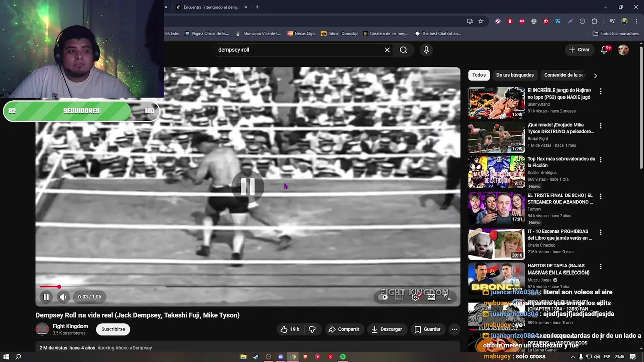This screenshot has height=362, width=644.
Task: Open 'Todos los marcadores' bookmarks folder
Action: coord(616,34)
